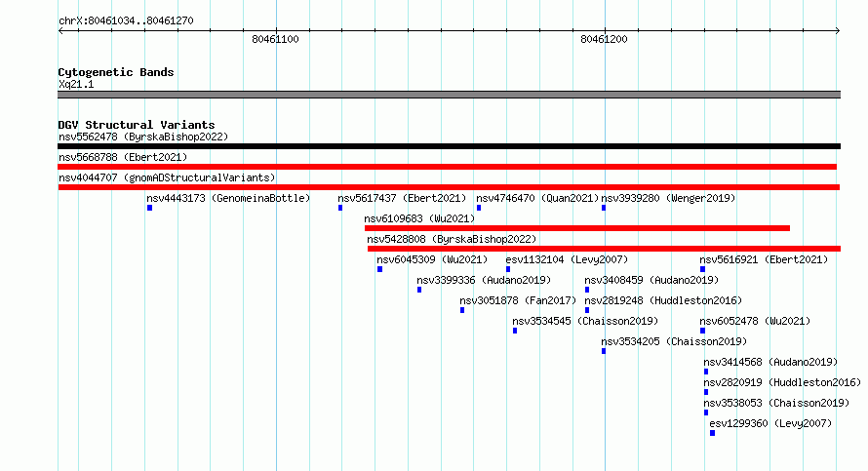The width and height of the screenshot is (868, 471).
Task: Click the nsv6109683 (Wu2021) label
Action: click(419, 218)
